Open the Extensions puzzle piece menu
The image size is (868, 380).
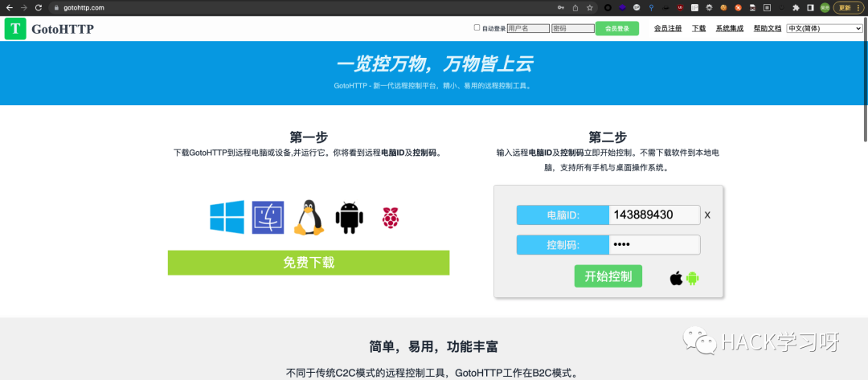796,8
